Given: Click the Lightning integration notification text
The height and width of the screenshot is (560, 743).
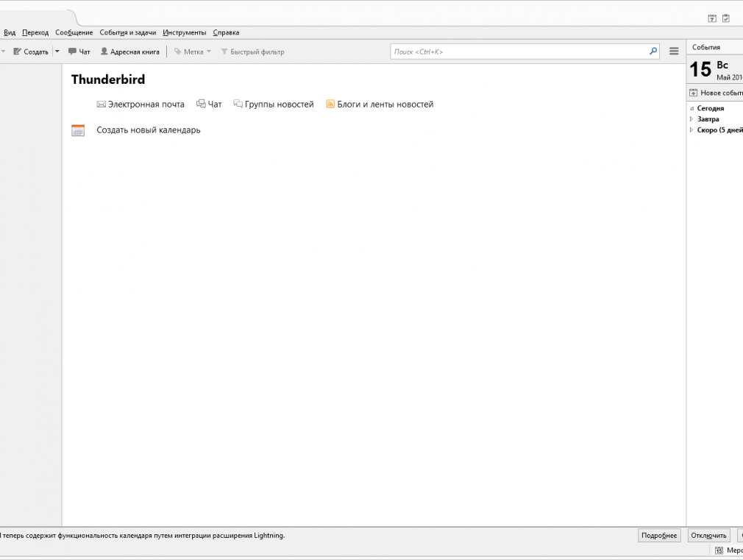Looking at the screenshot, I should pos(142,535).
